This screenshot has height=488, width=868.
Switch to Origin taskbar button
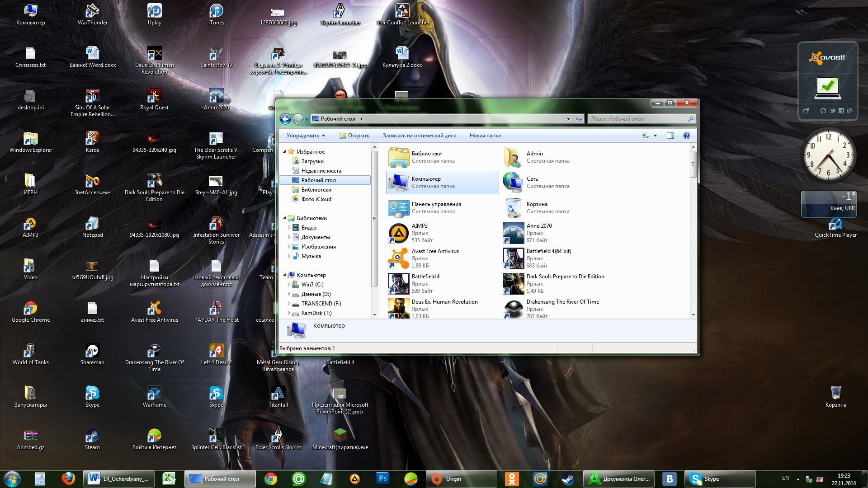coord(461,479)
